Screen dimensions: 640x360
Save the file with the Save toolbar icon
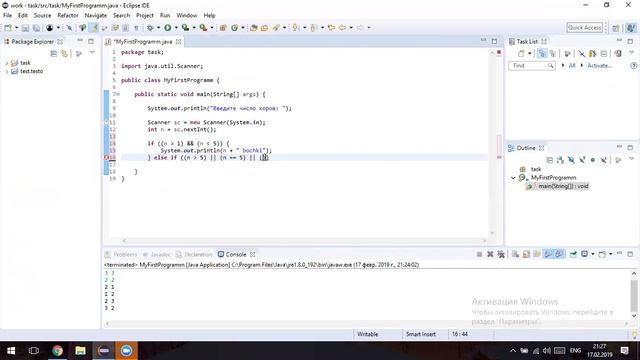click(25, 28)
